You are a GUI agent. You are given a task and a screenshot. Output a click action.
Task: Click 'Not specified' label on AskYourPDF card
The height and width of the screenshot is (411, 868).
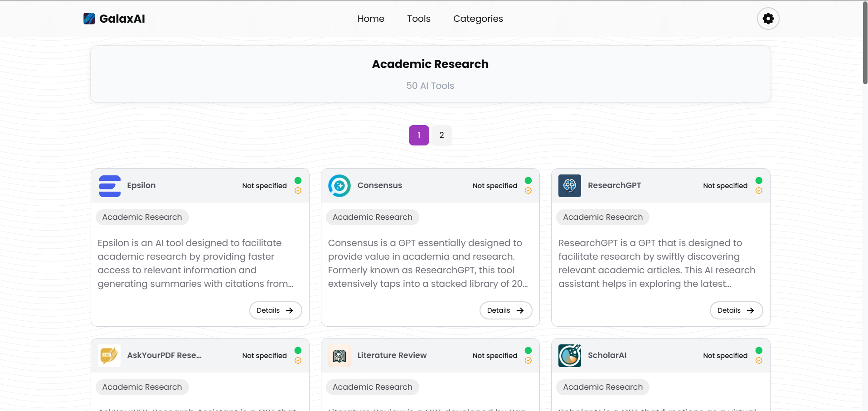[265, 356]
